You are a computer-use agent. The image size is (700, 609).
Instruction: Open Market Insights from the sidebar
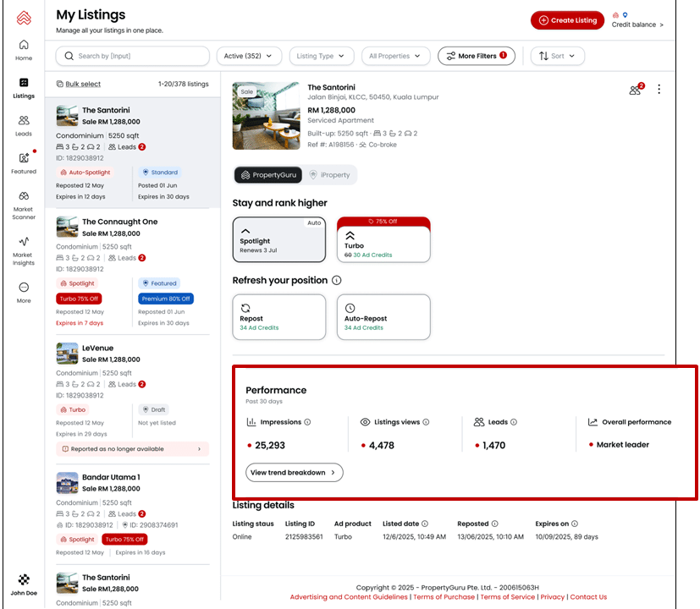24,250
